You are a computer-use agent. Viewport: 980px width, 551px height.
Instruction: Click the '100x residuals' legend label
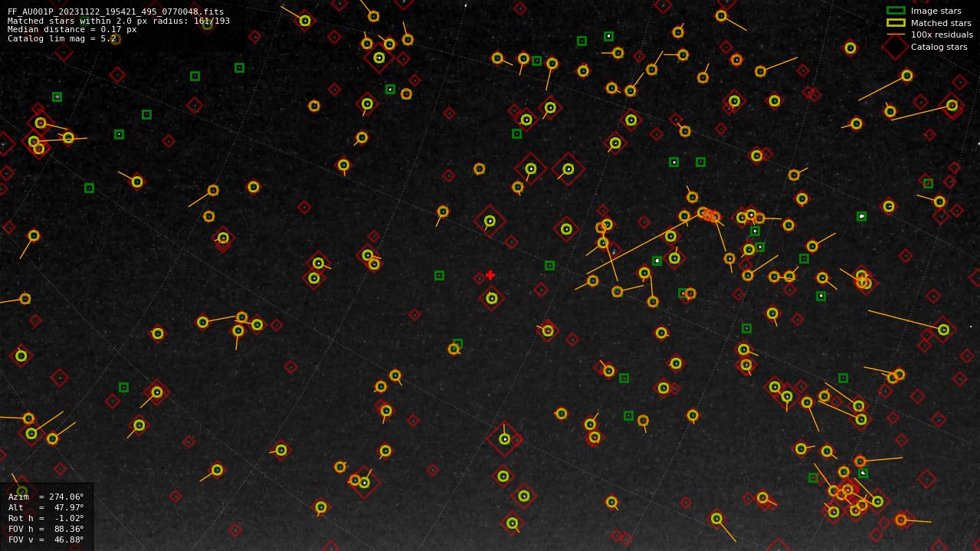coord(942,34)
